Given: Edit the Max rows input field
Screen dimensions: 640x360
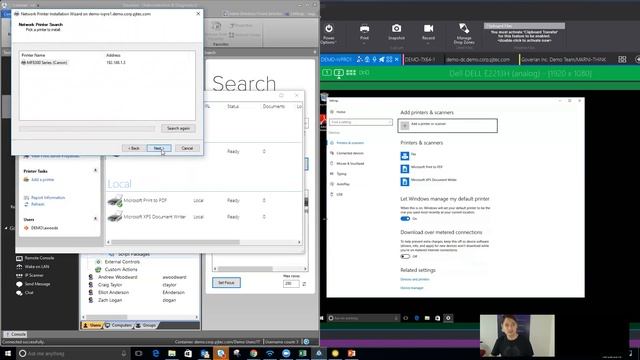Looking at the screenshot, I should click(291, 283).
